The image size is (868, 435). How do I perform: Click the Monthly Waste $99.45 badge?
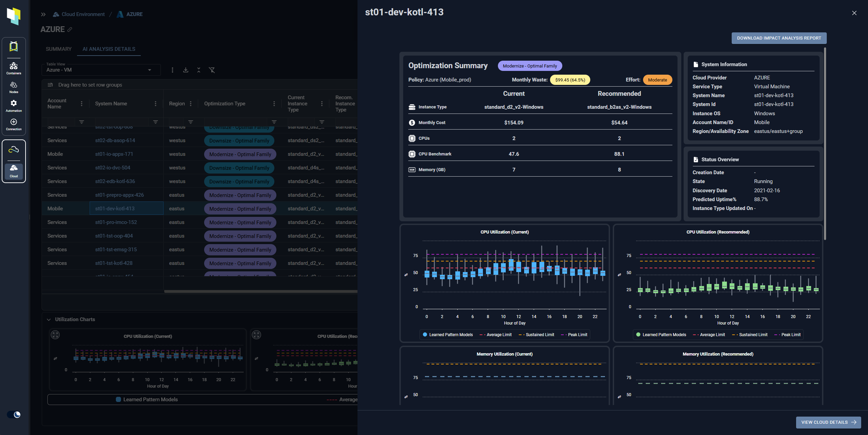(570, 80)
